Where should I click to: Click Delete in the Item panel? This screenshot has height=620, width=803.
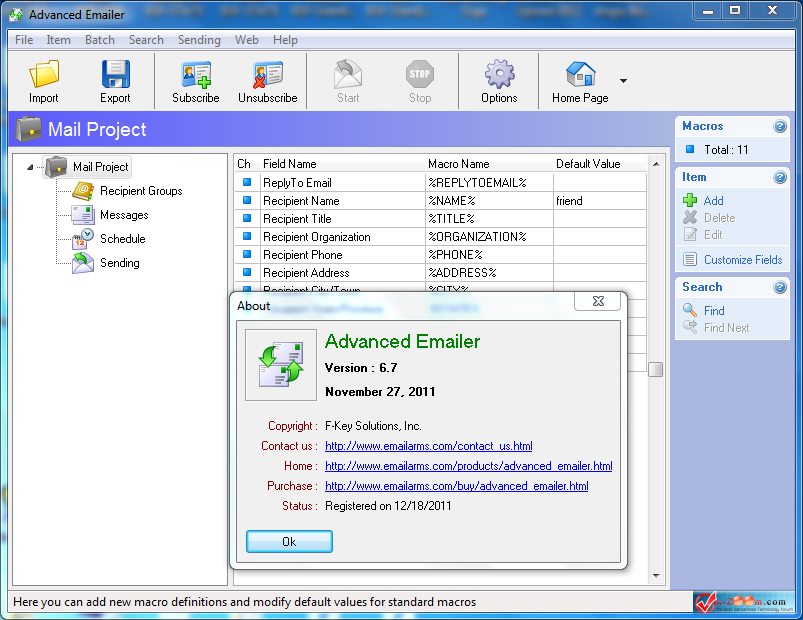point(720,218)
